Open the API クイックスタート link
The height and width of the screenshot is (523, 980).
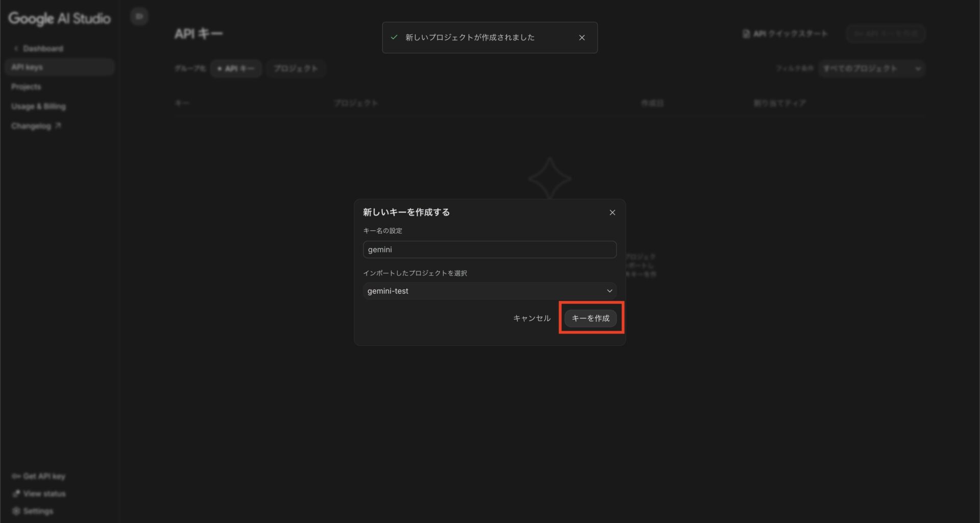[x=785, y=34]
